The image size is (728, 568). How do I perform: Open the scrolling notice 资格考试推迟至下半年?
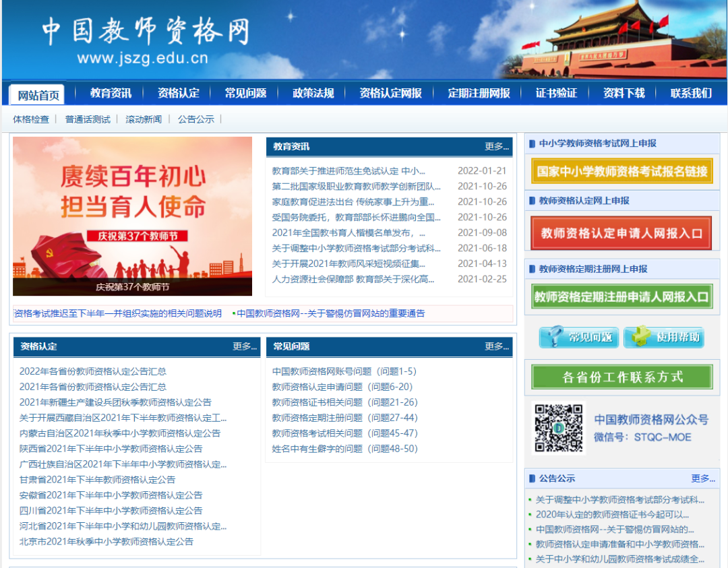[117, 313]
